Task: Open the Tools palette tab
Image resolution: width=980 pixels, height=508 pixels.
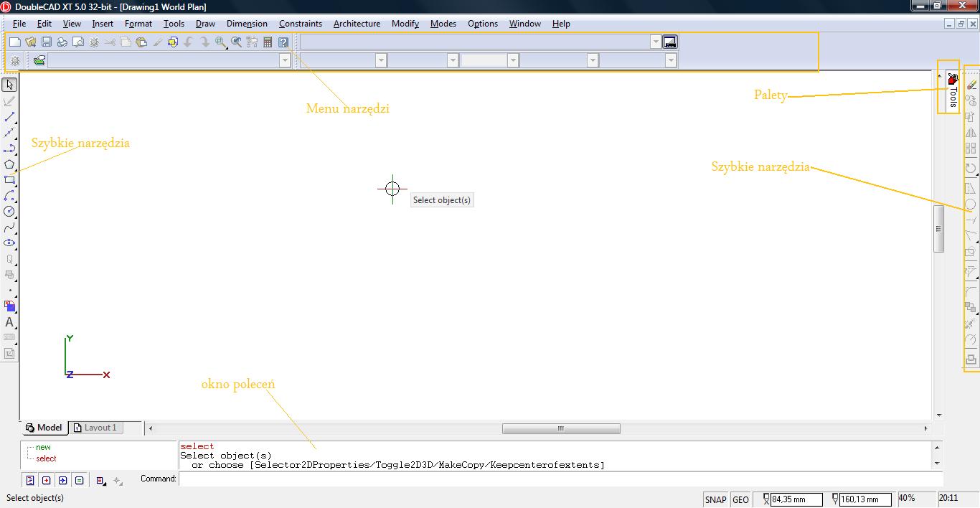Action: click(952, 93)
